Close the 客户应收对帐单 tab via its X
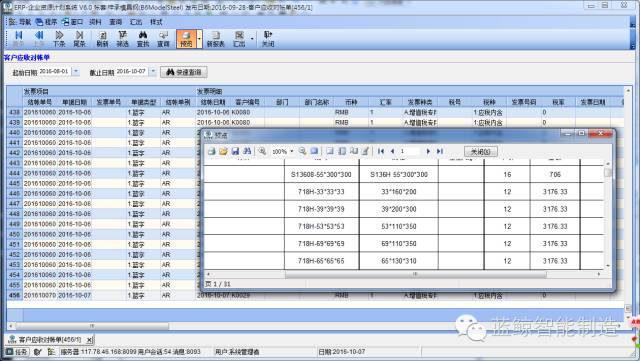640x361 pixels. [x=89, y=339]
